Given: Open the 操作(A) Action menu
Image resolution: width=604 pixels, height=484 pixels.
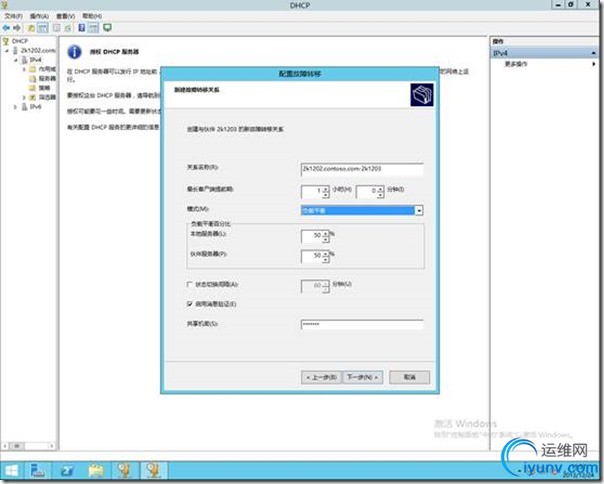Looking at the screenshot, I should click(x=39, y=16).
